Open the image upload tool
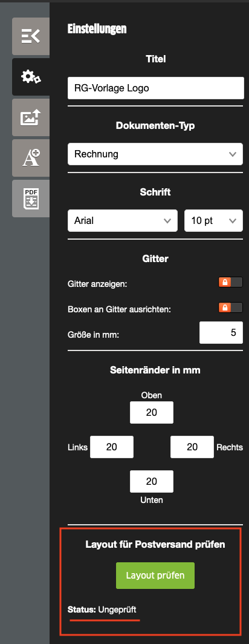The image size is (249, 644). [x=31, y=117]
